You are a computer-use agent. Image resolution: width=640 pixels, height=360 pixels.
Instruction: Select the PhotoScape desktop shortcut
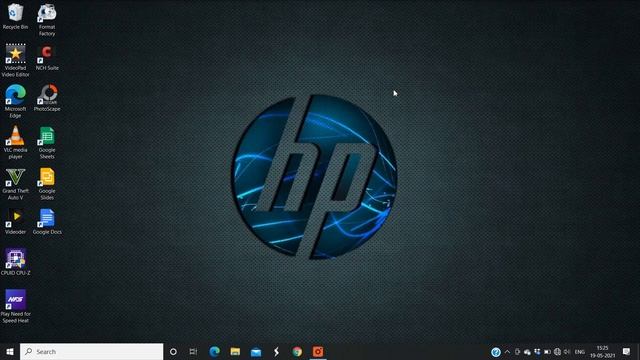[x=47, y=98]
